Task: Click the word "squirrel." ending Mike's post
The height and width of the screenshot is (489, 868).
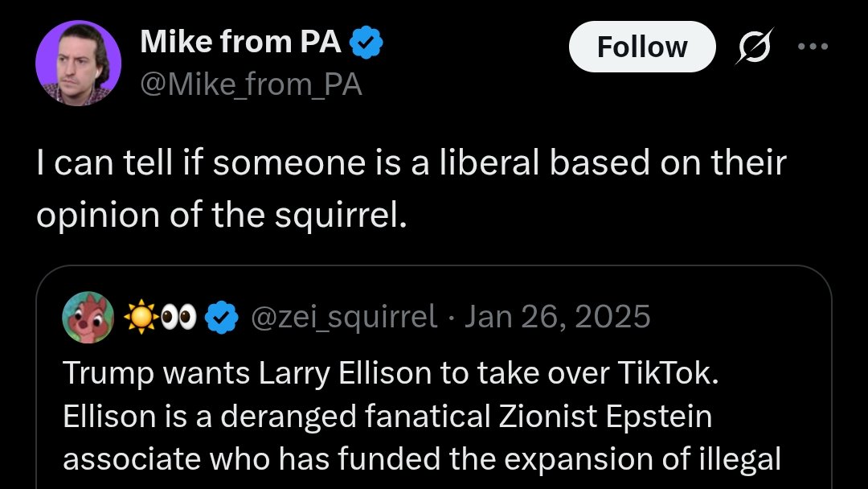Action: 341,216
